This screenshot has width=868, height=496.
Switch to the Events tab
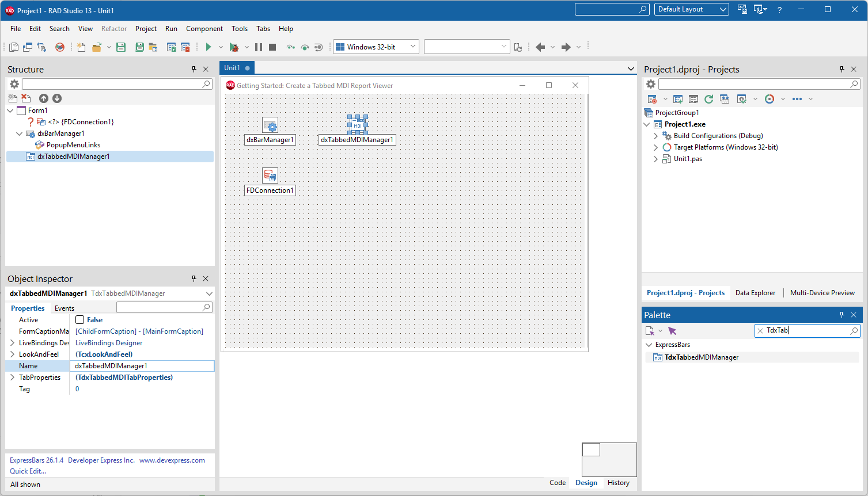(x=65, y=308)
